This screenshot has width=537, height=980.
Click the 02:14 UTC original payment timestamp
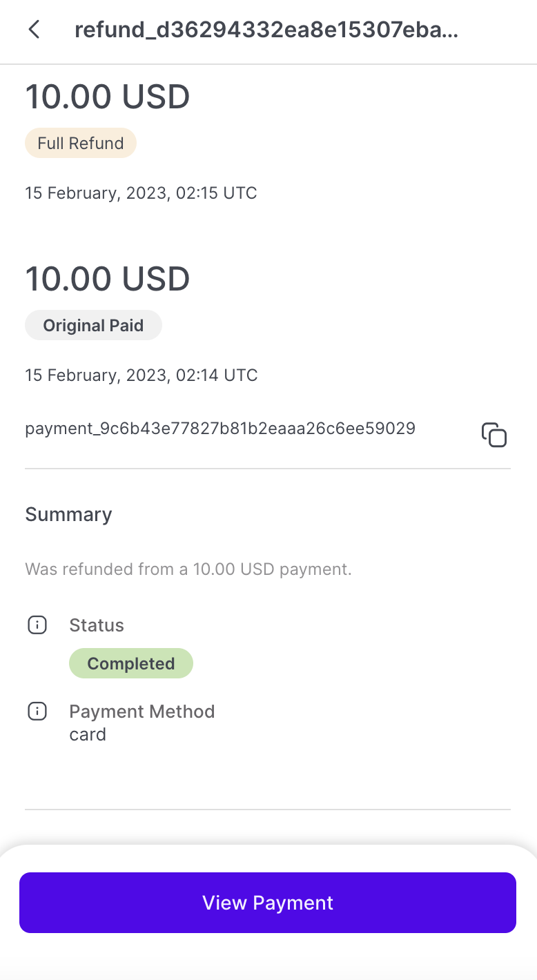141,375
